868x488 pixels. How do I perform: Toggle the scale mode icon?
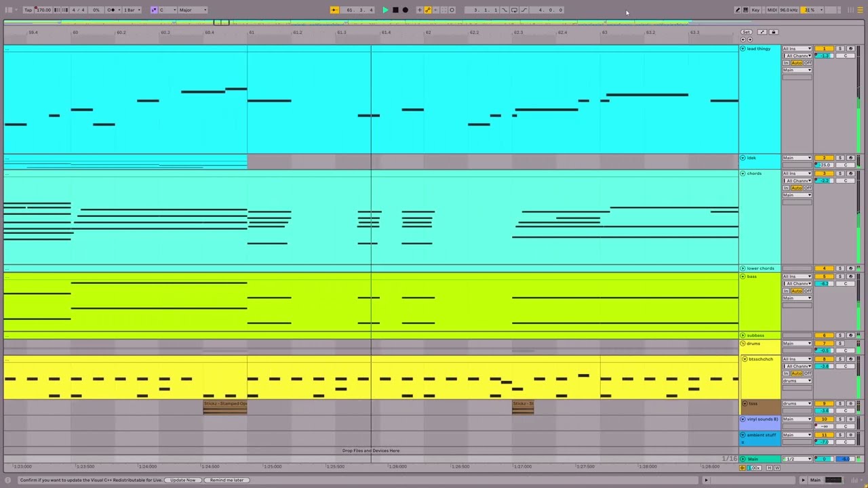154,9
